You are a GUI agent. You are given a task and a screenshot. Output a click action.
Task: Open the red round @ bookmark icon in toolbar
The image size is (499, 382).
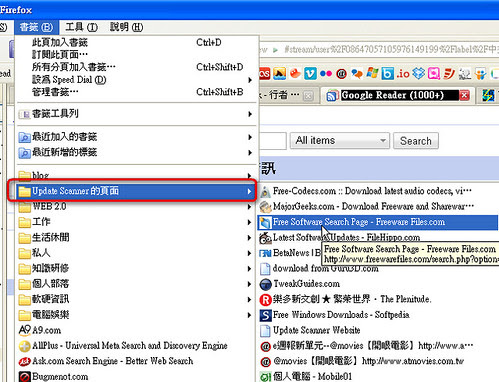point(341,74)
